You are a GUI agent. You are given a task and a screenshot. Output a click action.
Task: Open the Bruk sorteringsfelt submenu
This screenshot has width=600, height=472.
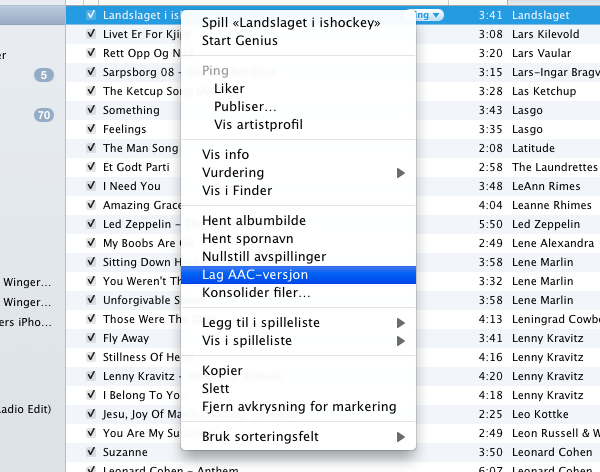pos(401,437)
